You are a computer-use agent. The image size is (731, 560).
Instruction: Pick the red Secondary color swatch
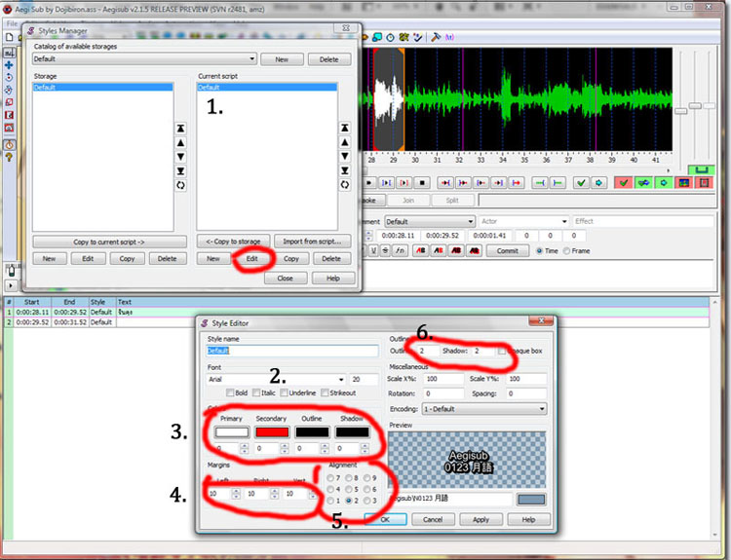point(272,431)
